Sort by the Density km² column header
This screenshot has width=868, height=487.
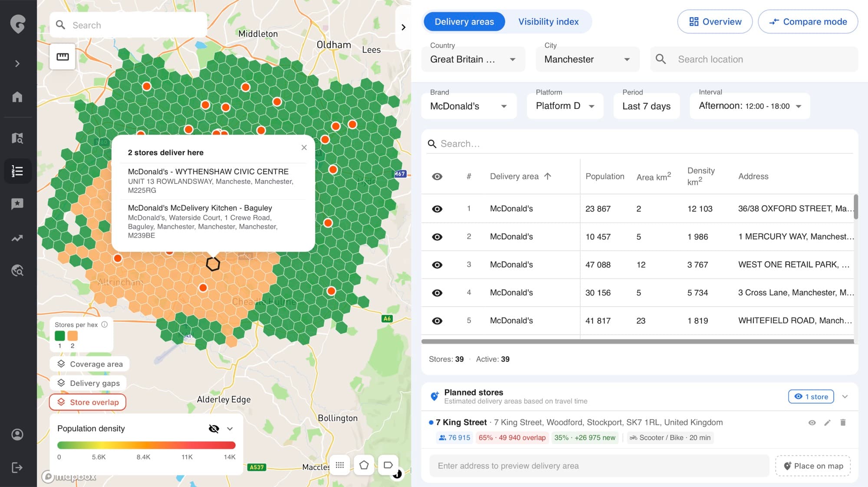[x=701, y=176]
